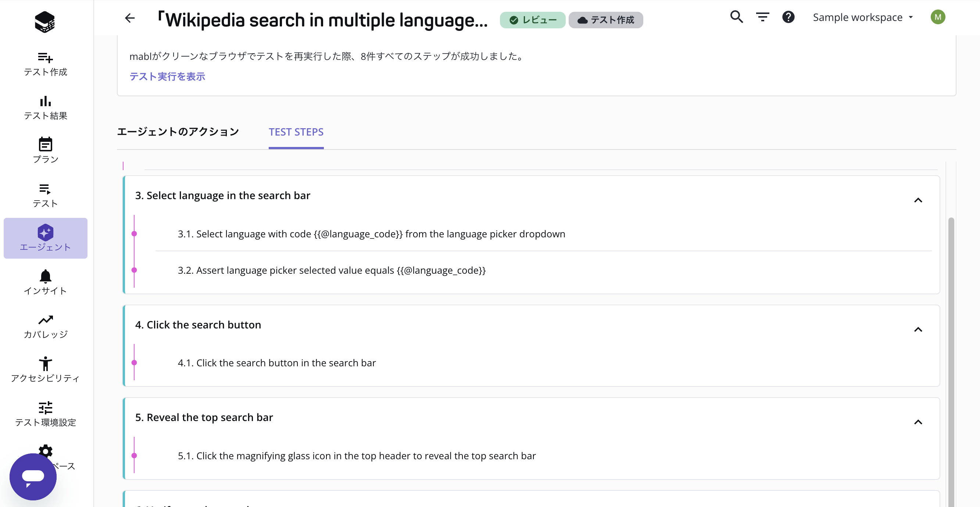Screen dimensions: 980x507
Task: Collapse step 4 Click the search button
Action: (918, 330)
